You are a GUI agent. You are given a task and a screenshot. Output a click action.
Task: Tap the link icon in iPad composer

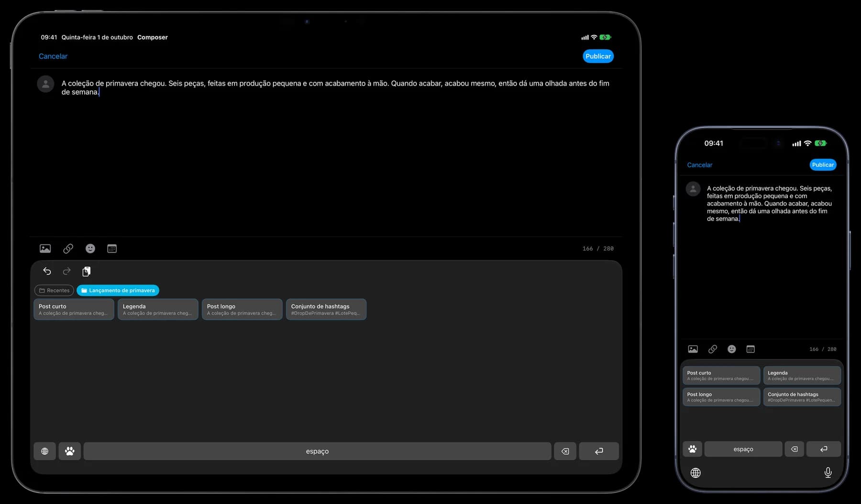[x=68, y=249]
